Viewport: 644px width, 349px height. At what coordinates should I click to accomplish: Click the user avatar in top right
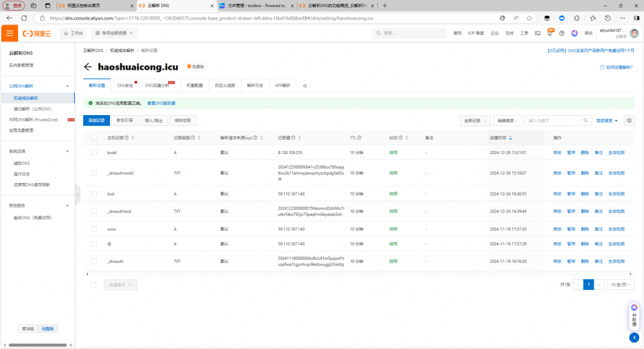pos(633,33)
